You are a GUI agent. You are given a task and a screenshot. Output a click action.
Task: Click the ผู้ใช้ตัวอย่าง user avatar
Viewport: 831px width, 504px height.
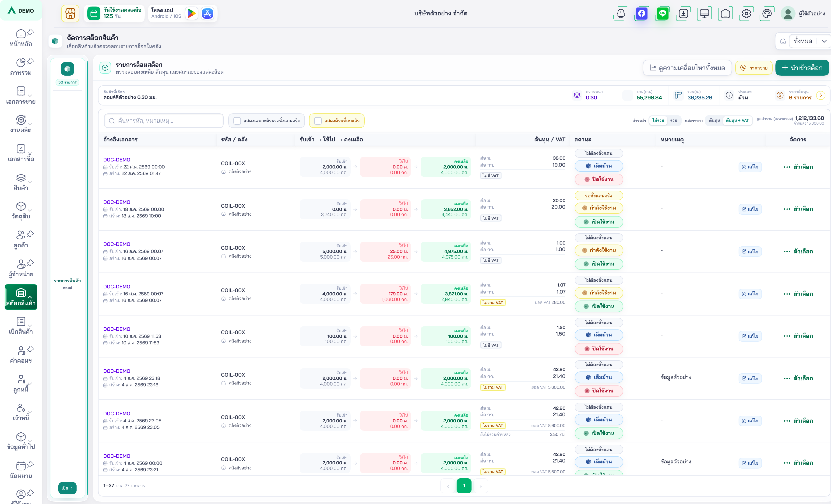(x=788, y=14)
